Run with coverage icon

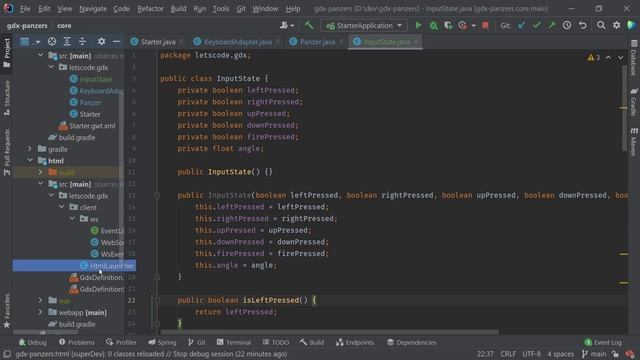pyautogui.click(x=448, y=25)
